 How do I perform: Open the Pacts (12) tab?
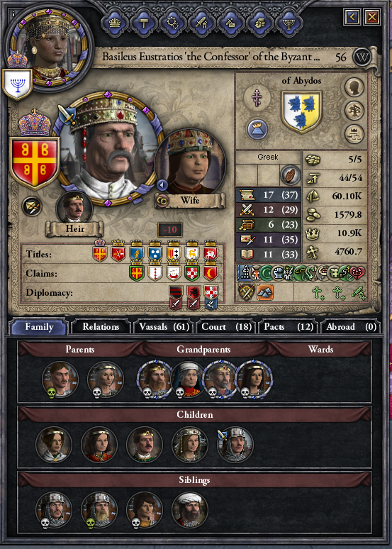[289, 327]
